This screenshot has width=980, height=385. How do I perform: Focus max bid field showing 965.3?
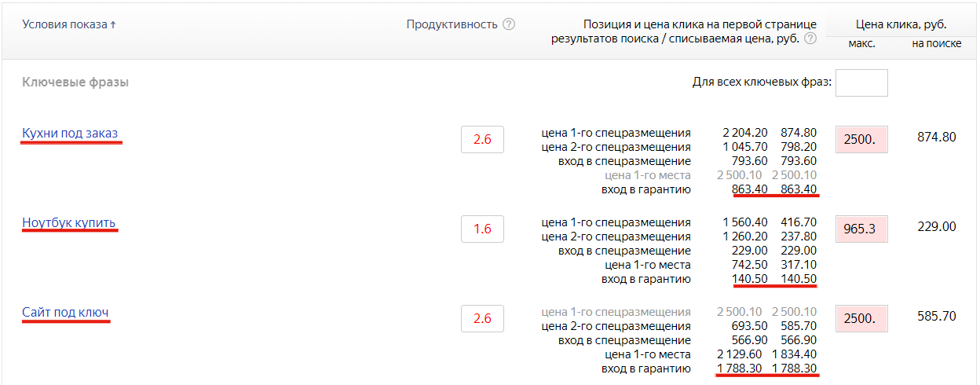[x=861, y=229]
